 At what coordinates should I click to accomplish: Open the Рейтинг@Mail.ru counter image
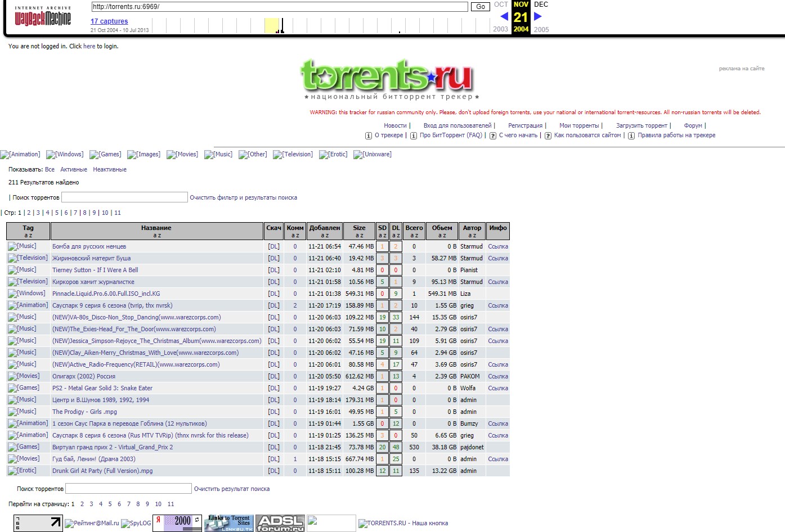coord(92,524)
